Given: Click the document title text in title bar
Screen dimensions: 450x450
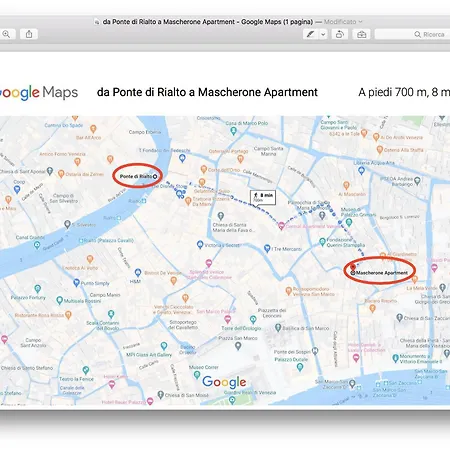Looking at the screenshot, I should [x=208, y=22].
